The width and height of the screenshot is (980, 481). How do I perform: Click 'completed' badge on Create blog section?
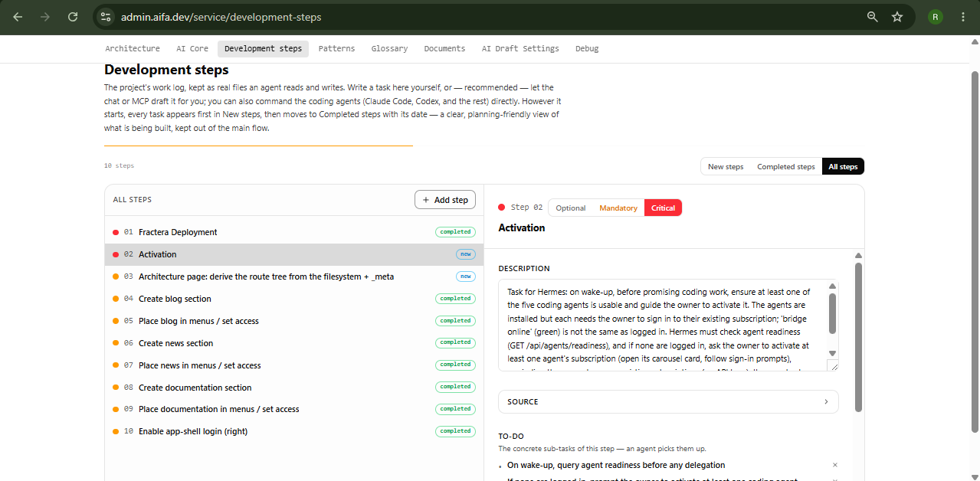455,299
